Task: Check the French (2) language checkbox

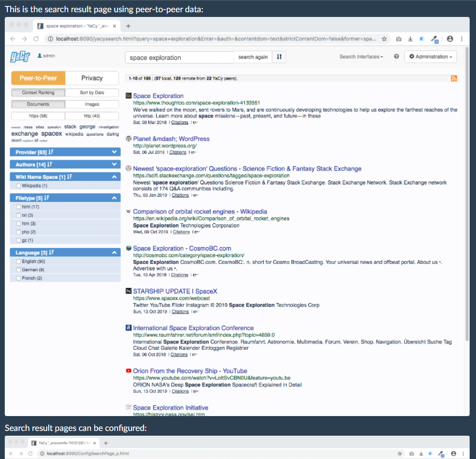Action: (19, 278)
